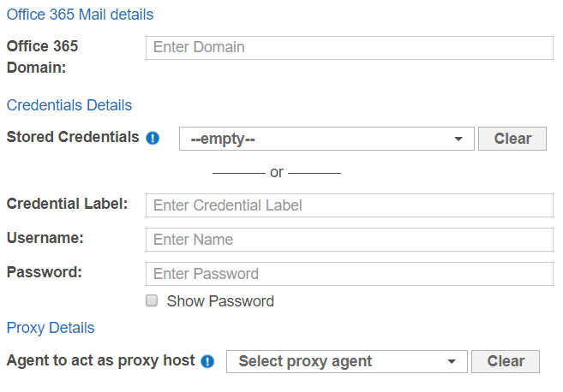
Task: Focus the Enter Password field
Action: pos(350,274)
